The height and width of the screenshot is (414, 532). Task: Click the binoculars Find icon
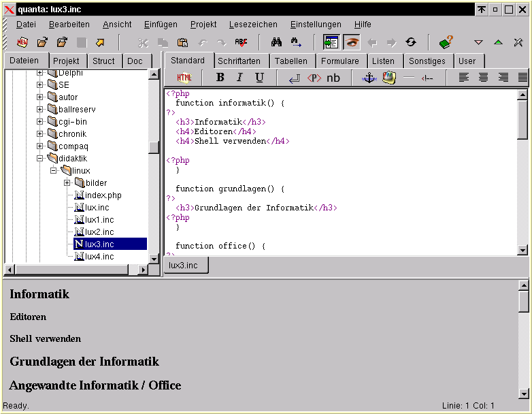(x=276, y=42)
